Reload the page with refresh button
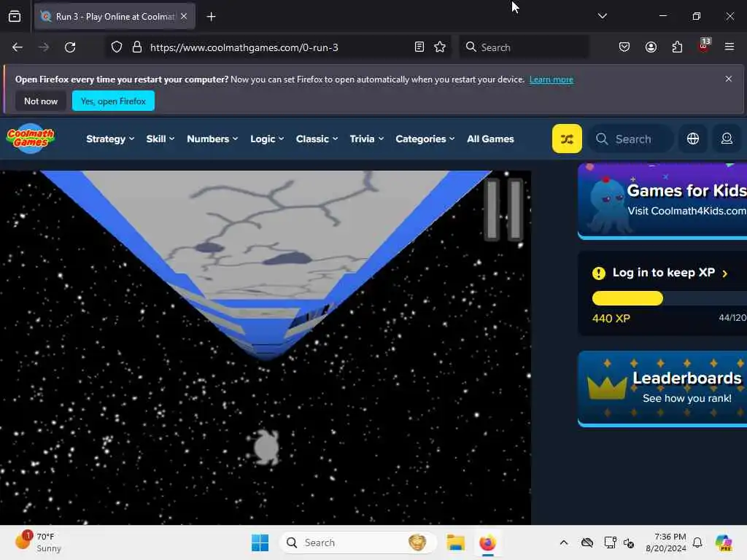Screen dimensions: 747x560 [x=70, y=47]
